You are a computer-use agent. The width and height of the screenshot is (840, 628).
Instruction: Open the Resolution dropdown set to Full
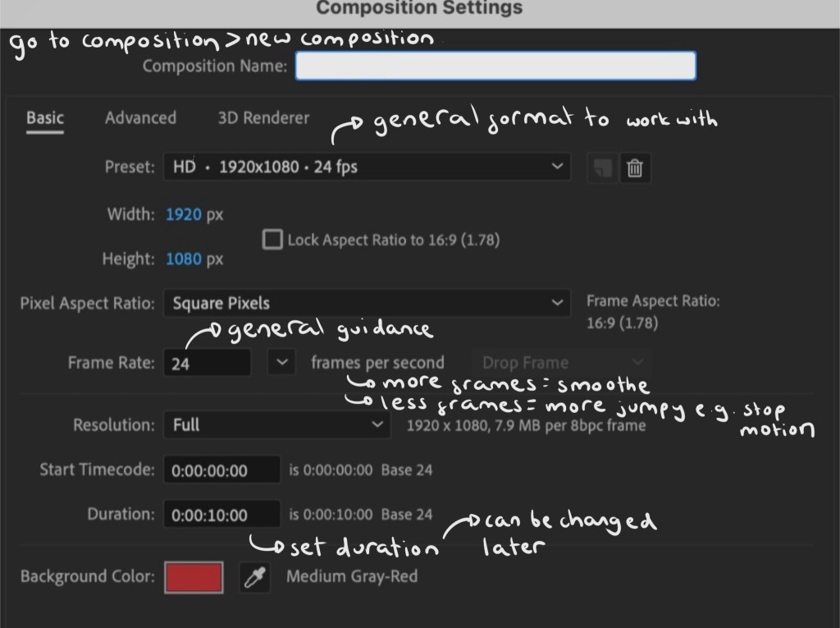click(276, 425)
